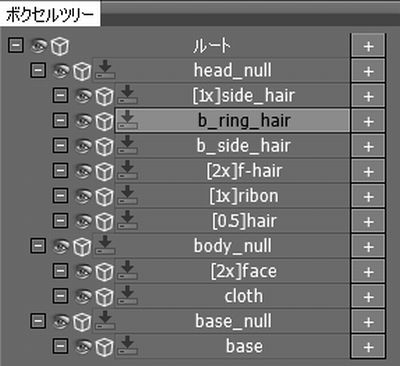This screenshot has width=400, height=366.
Task: Click the down-arrow icon on [0.5]hair
Action: [x=127, y=219]
